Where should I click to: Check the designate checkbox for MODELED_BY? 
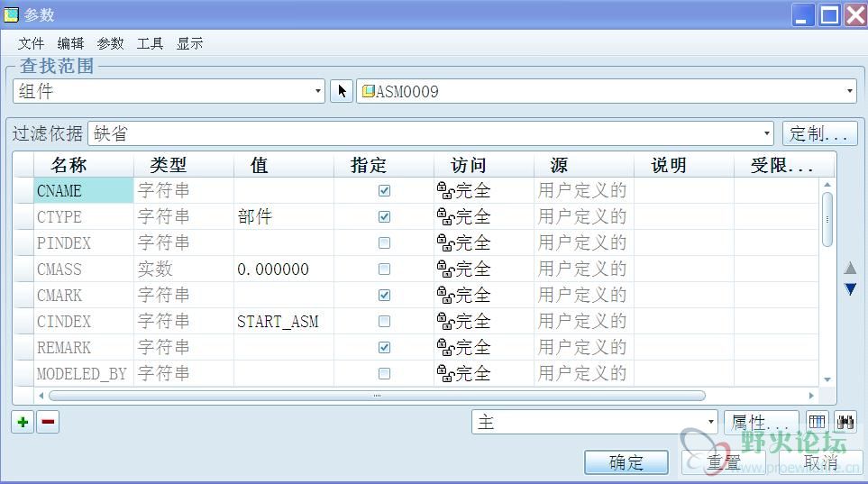tap(384, 373)
